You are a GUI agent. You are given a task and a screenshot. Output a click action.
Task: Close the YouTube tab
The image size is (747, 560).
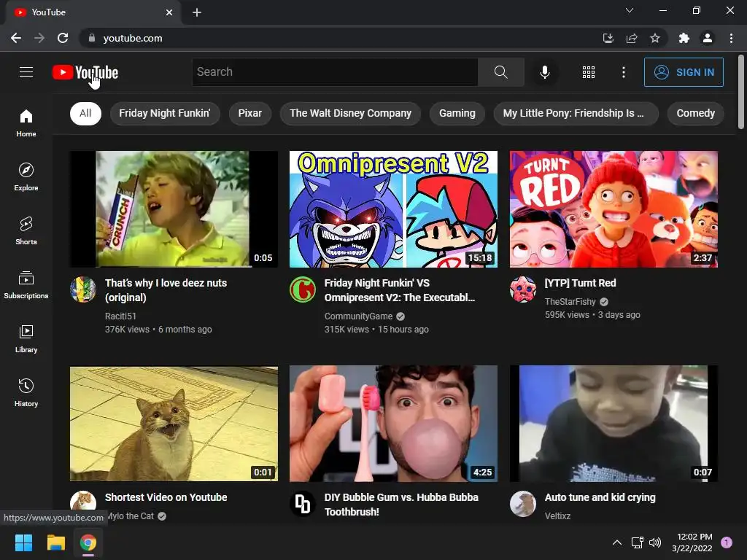(x=169, y=12)
